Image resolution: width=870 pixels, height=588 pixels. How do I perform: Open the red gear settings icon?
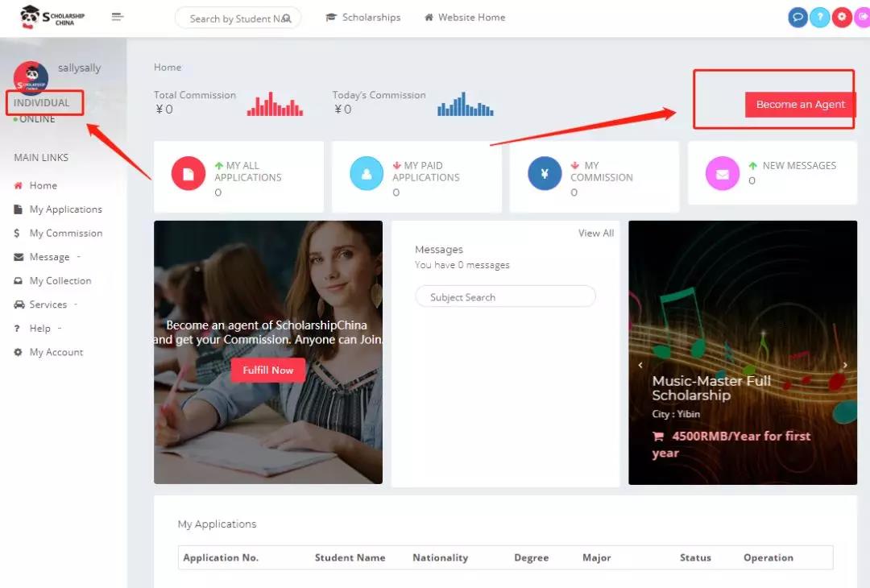842,17
